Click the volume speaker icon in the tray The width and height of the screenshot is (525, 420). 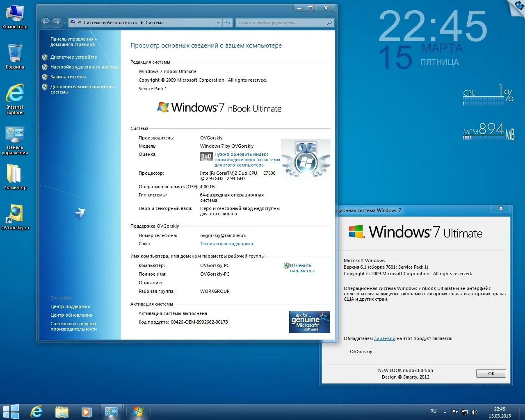[x=475, y=412]
